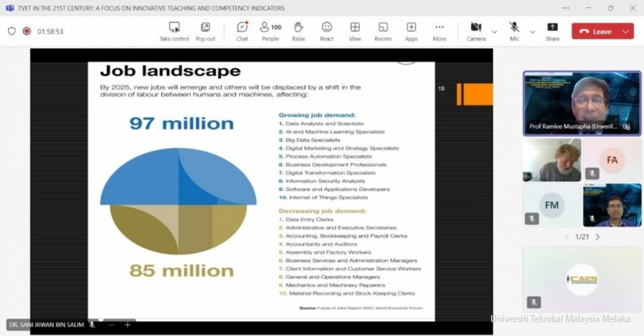
Task: Open the Apps panel
Action: (411, 31)
